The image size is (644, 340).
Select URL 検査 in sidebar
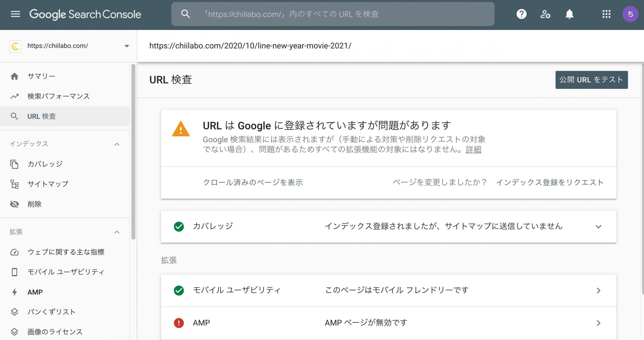point(65,116)
